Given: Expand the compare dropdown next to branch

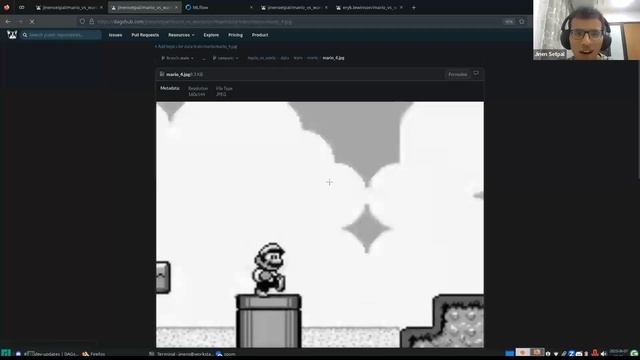Looking at the screenshot, I should (x=225, y=58).
